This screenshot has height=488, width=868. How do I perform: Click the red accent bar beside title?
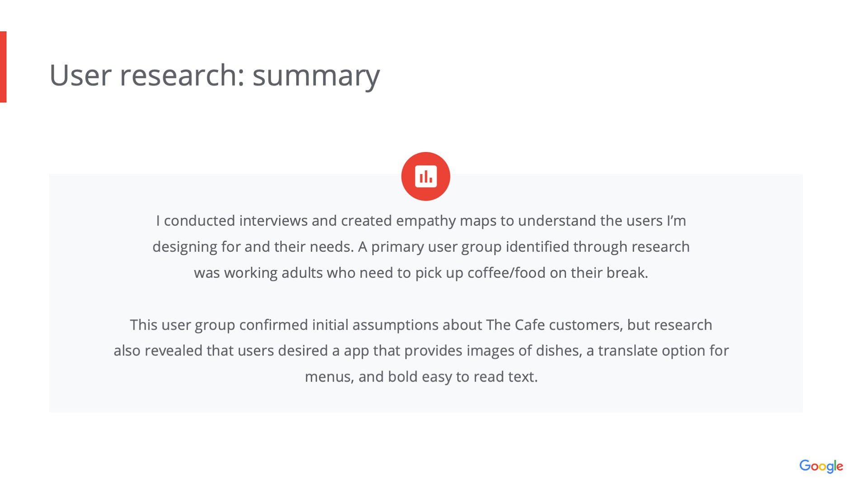coord(3,67)
